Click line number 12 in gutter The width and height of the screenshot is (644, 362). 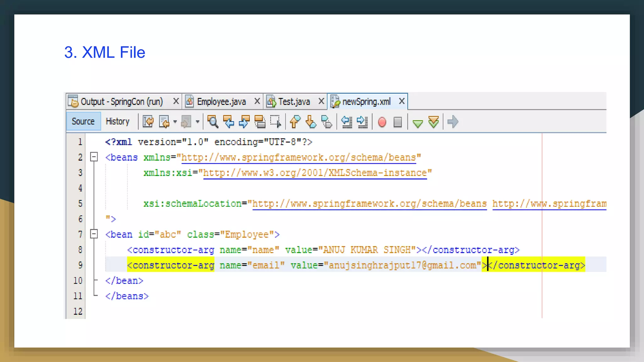click(78, 311)
